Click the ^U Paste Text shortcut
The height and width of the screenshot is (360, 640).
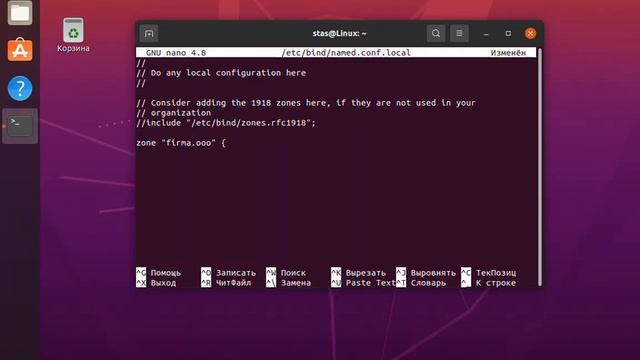[363, 283]
